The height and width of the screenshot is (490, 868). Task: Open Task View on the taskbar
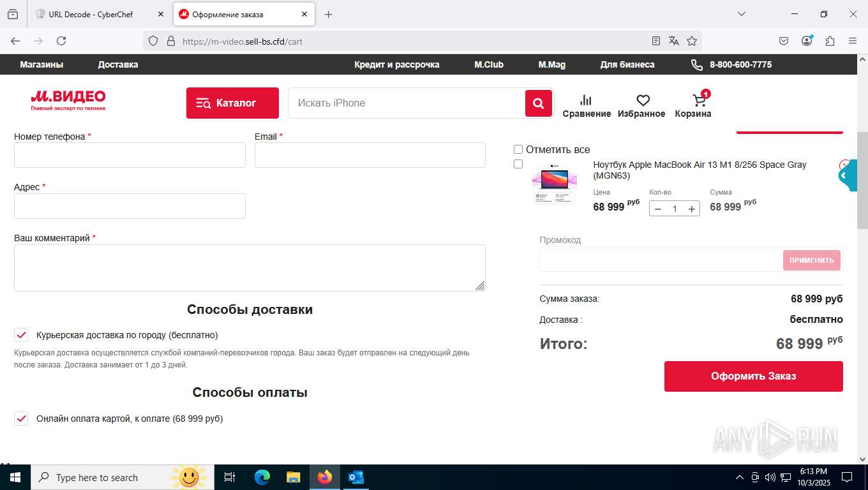tap(230, 477)
